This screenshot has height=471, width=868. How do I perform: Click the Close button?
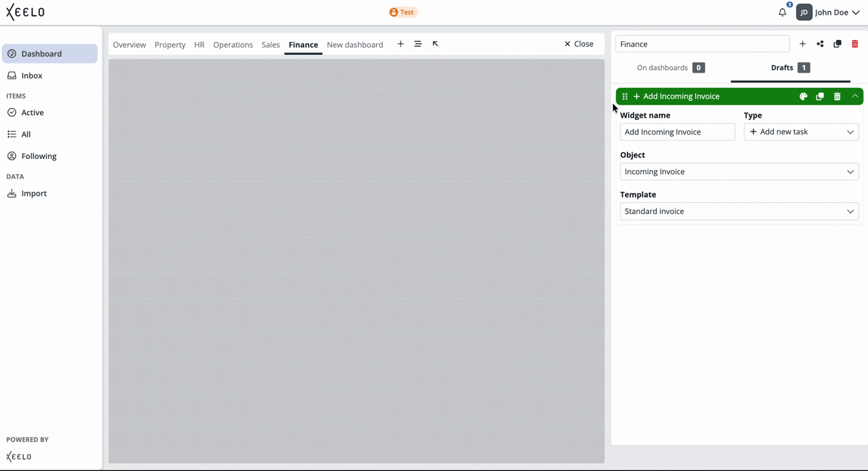pyautogui.click(x=579, y=44)
